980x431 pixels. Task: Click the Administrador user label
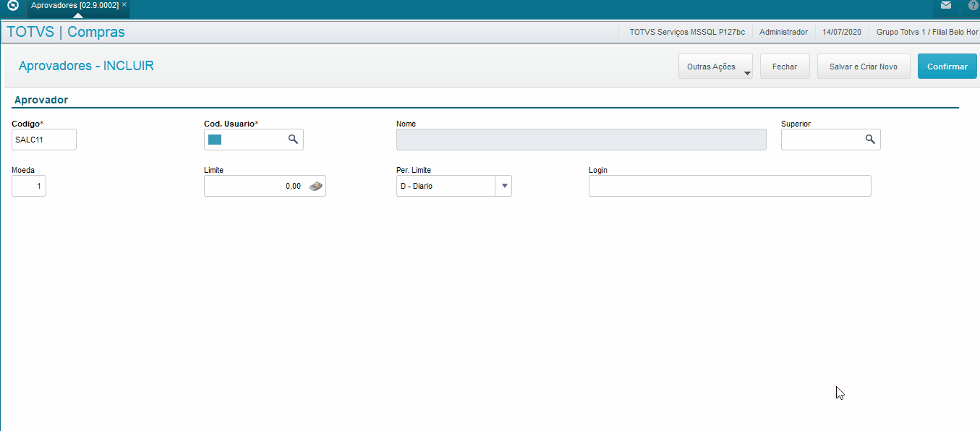coord(783,32)
